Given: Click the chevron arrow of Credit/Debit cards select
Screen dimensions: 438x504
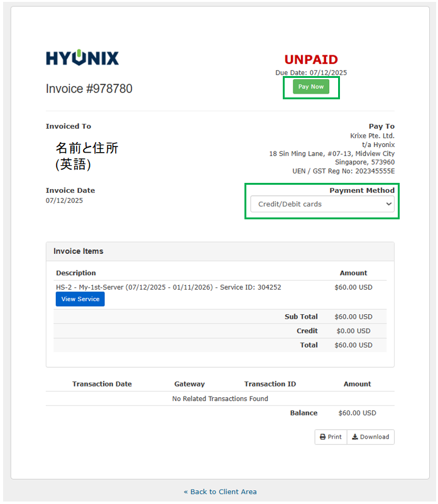Looking at the screenshot, I should click(388, 204).
